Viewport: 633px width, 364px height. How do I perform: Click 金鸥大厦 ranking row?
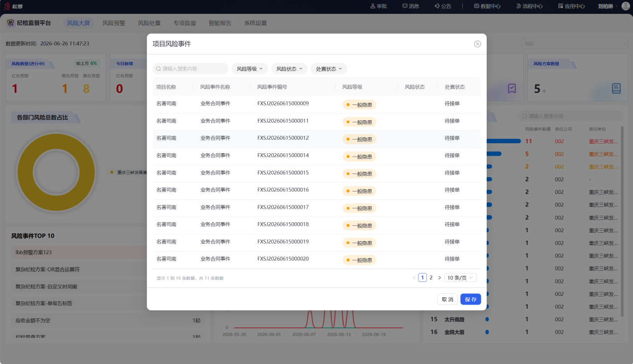(x=524, y=332)
